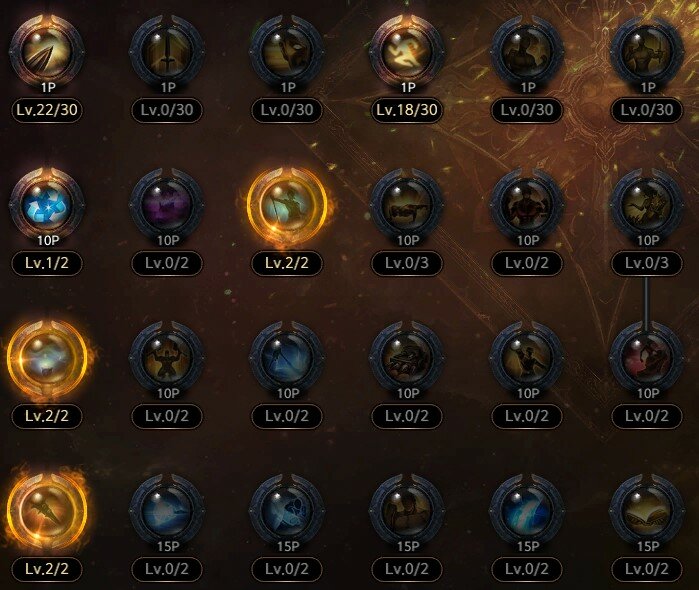
Task: Click the red-tinted skill linked by vertical line
Action: pyautogui.click(x=647, y=358)
